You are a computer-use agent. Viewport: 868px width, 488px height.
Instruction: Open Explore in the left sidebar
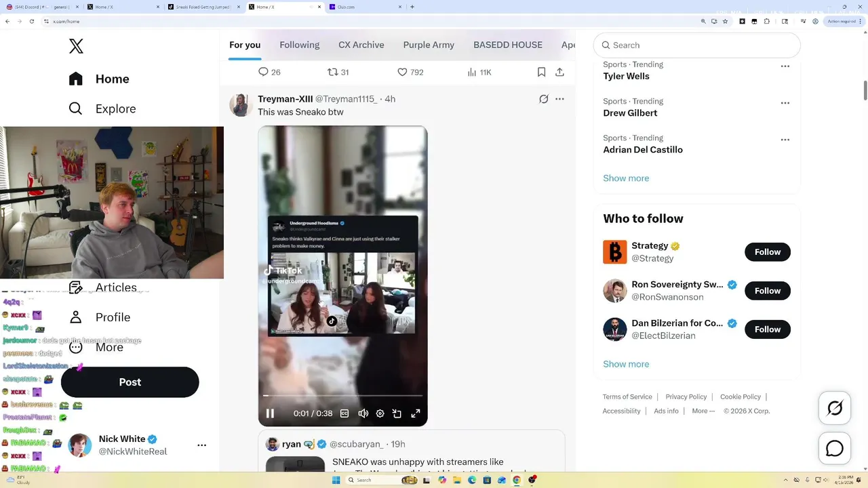tap(102, 108)
